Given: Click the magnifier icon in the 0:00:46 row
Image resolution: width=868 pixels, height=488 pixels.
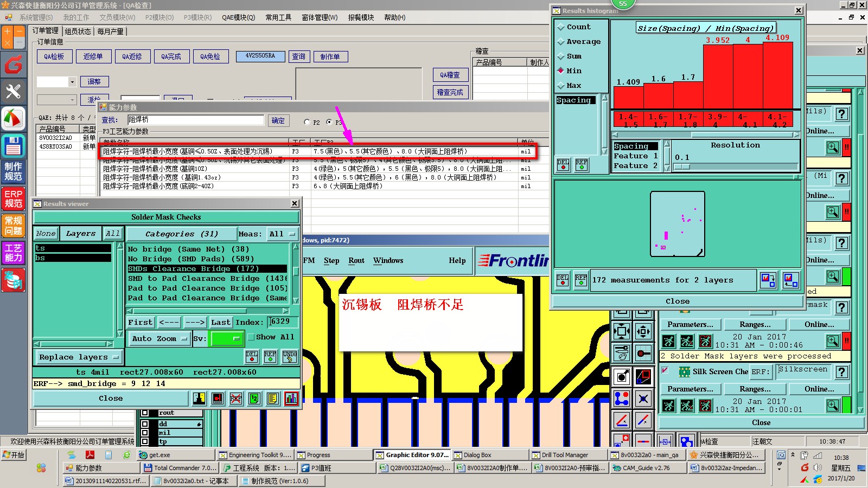Looking at the screenshot, I should click(833, 341).
